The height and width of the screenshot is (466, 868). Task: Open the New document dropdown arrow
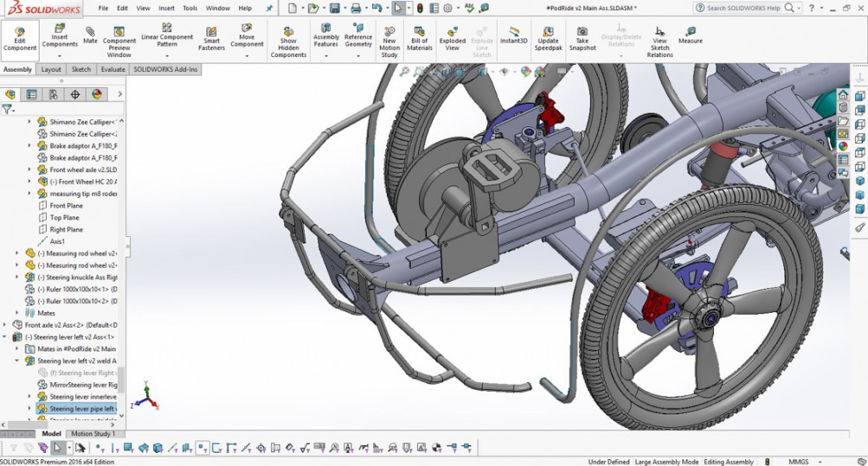point(301,9)
